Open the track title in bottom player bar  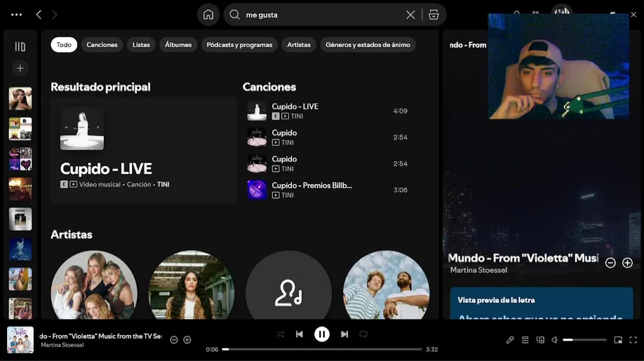point(101,336)
